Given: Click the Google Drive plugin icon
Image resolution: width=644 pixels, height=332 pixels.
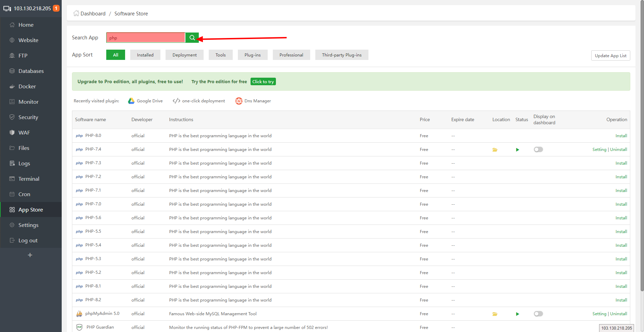Looking at the screenshot, I should tap(131, 101).
